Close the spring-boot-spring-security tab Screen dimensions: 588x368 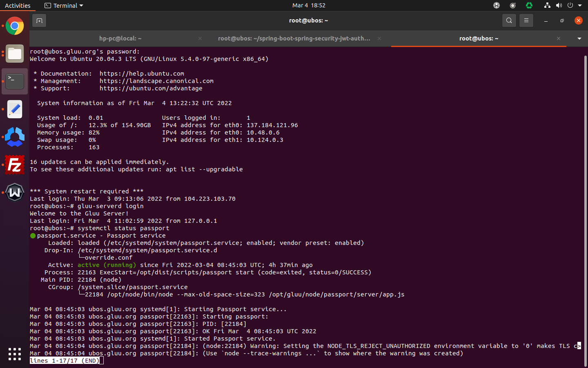click(379, 38)
